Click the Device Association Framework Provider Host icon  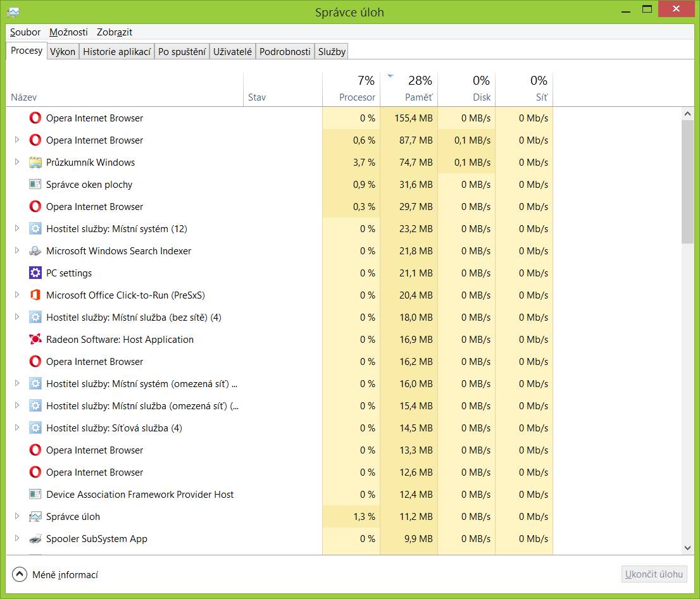click(x=35, y=494)
